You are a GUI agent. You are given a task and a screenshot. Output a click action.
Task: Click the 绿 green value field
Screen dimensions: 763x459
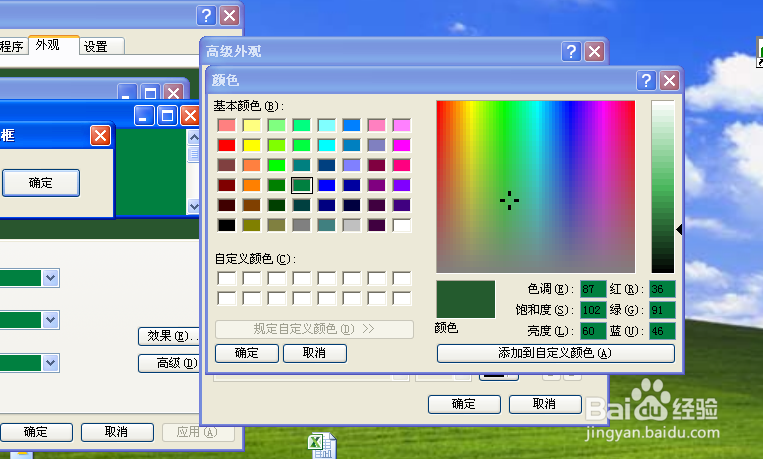[x=662, y=310]
